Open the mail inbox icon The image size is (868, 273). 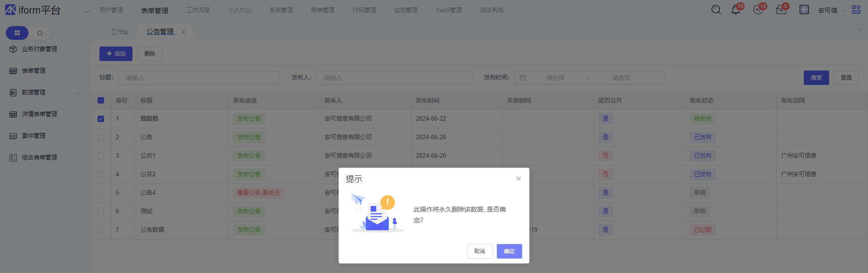(781, 10)
